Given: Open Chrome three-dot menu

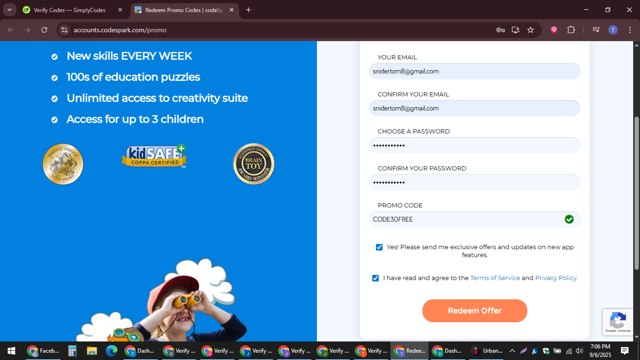Looking at the screenshot, I should tap(630, 30).
